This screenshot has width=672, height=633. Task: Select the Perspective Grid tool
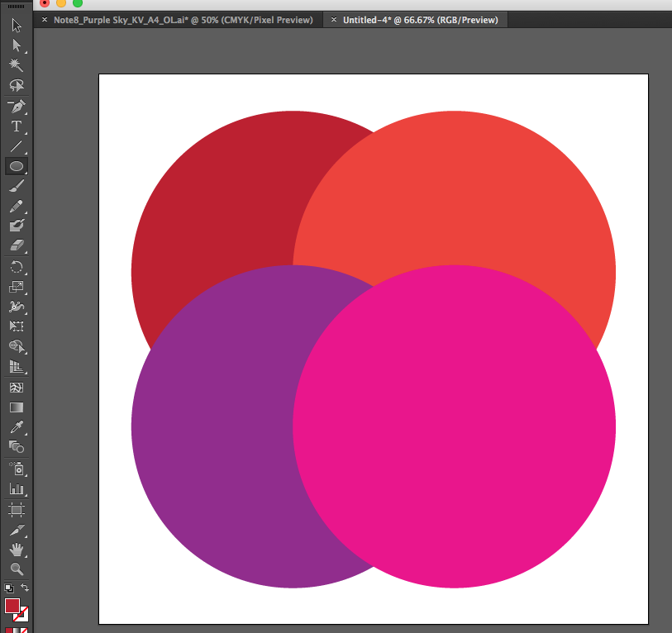[17, 366]
